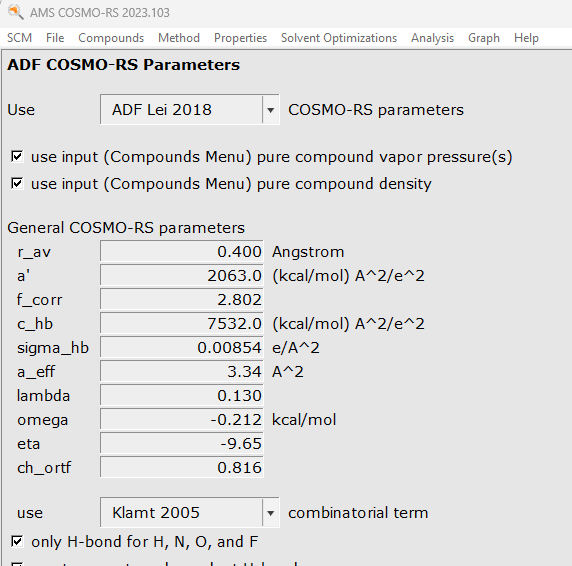The width and height of the screenshot is (572, 566).
Task: Click the f_corr value field
Action: [x=182, y=300]
